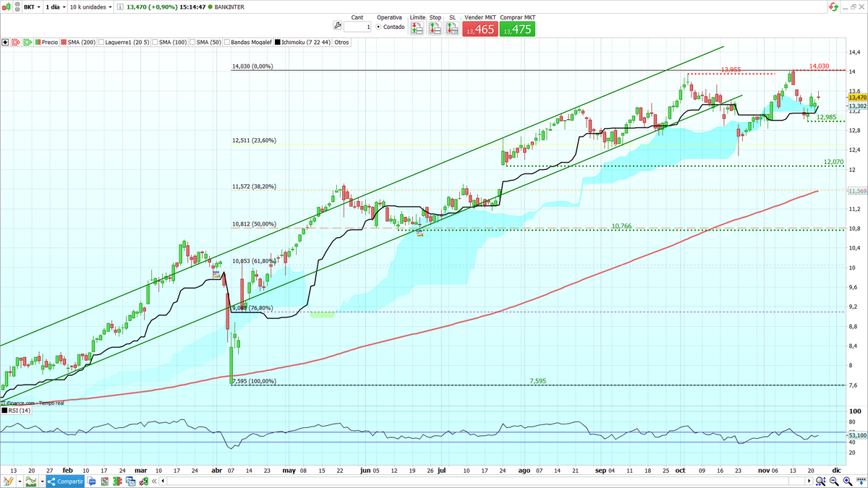The width and height of the screenshot is (868, 488).
Task: Click the Compartir share button
Action: 66,481
